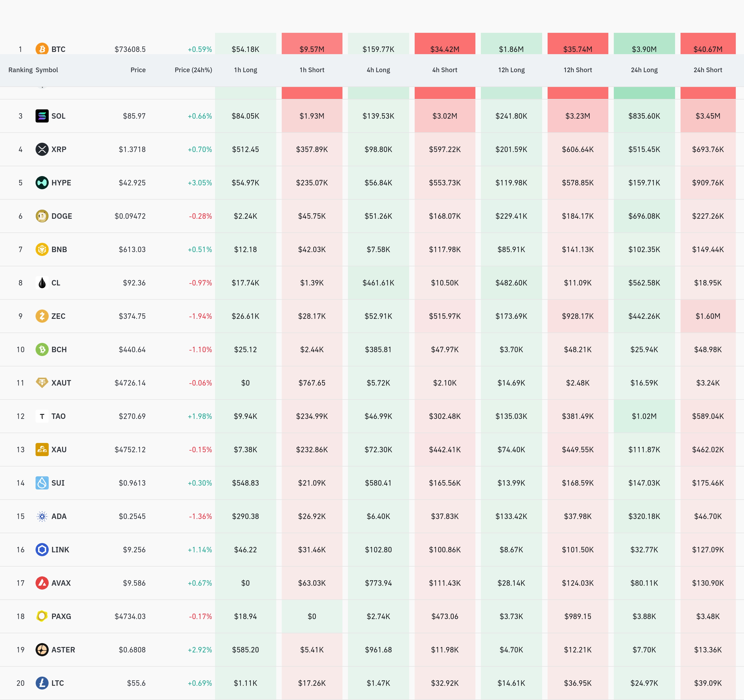
Task: Click the XRP coin icon
Action: (42, 149)
